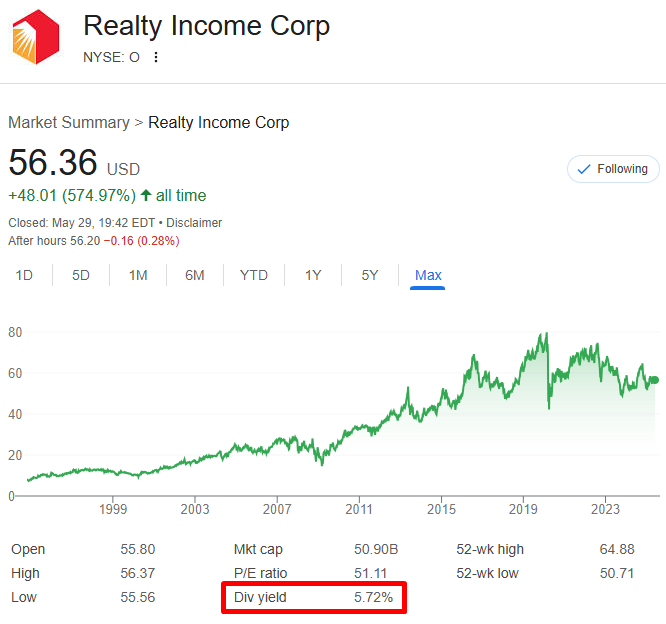
Task: Open the Market Summary breadcrumb link
Action: 68,122
